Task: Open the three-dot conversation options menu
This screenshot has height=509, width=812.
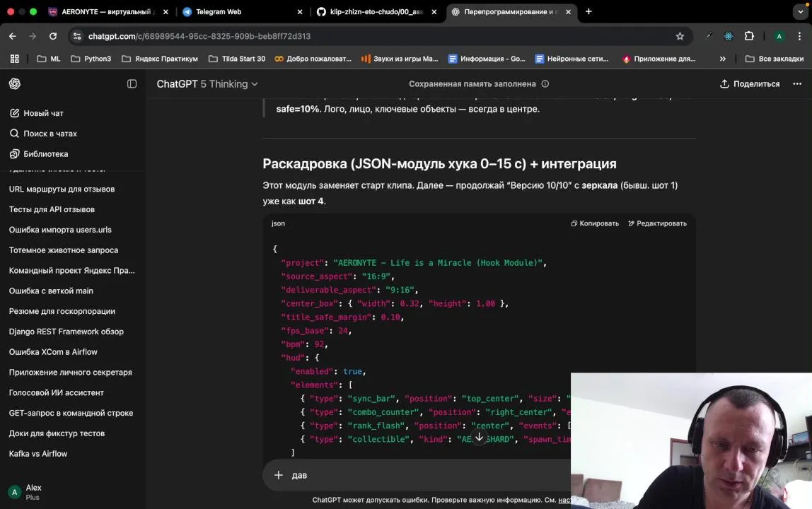Action: pos(797,84)
